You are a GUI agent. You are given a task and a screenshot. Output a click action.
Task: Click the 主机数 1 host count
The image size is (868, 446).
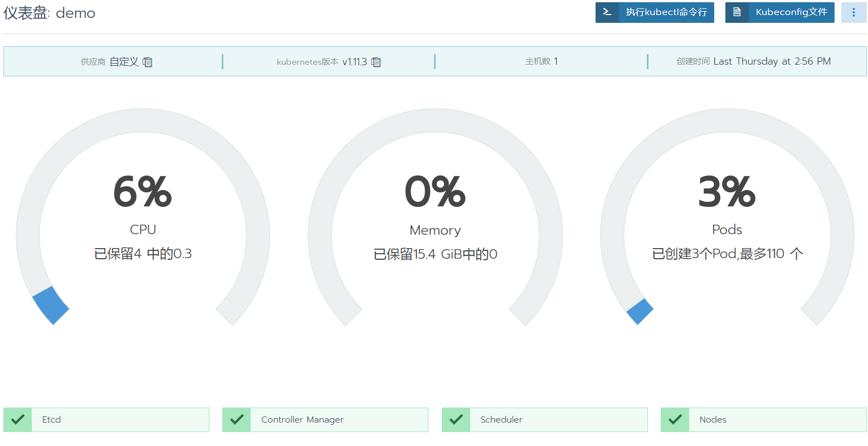(x=542, y=61)
